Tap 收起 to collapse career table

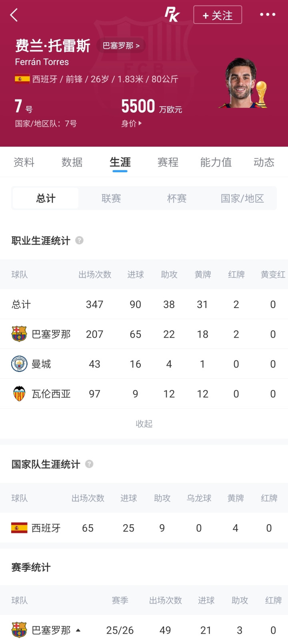pyautogui.click(x=144, y=424)
